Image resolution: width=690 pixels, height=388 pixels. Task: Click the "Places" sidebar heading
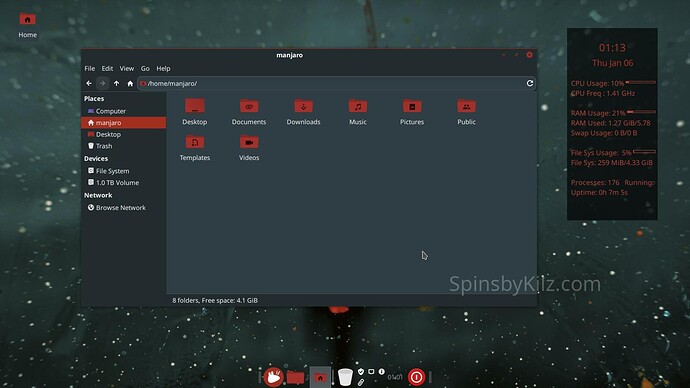click(94, 99)
